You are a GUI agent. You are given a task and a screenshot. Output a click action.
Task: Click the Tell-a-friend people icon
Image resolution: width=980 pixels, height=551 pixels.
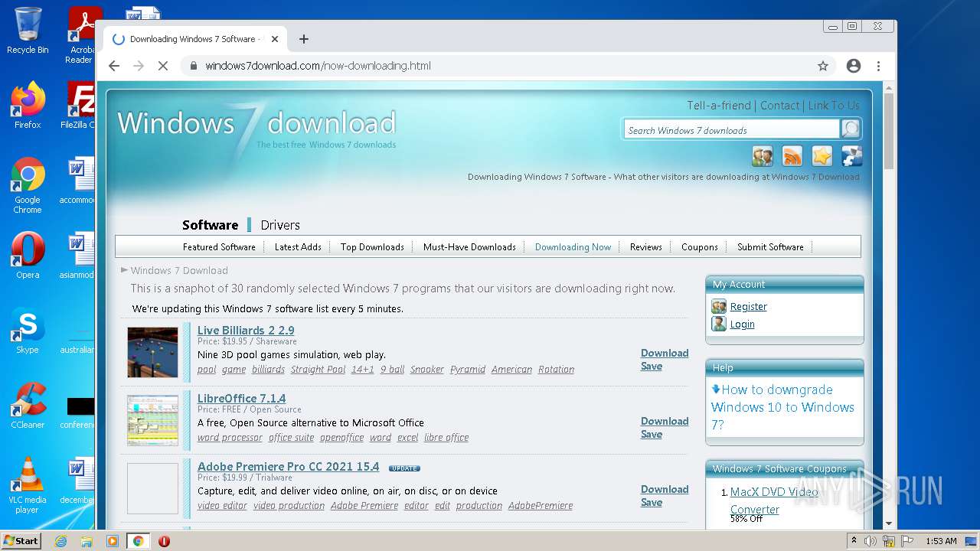coord(763,156)
